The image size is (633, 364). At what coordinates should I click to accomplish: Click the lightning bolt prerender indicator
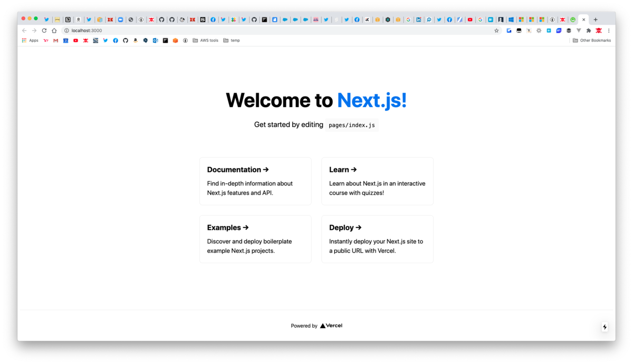(x=605, y=327)
